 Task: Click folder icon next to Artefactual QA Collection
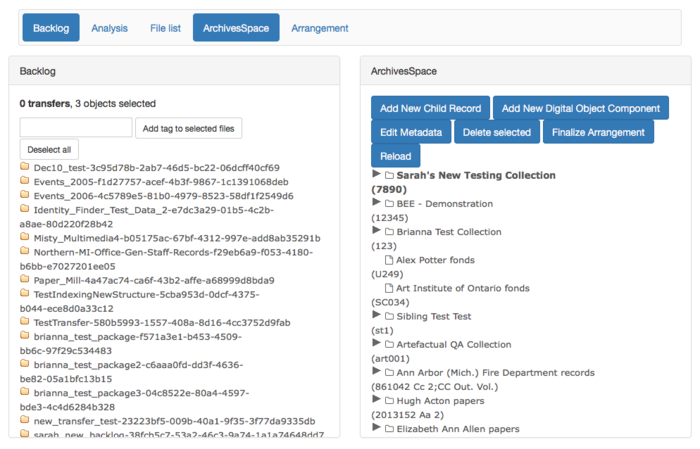[390, 344]
